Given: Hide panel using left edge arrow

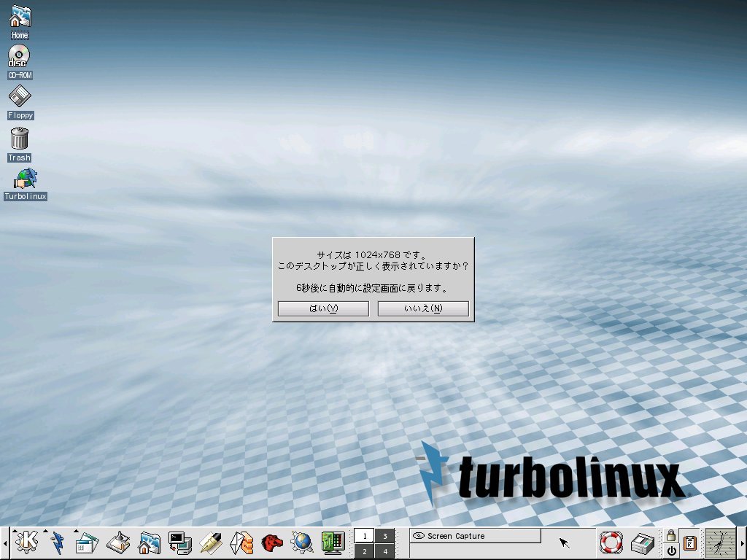Looking at the screenshot, I should (x=5, y=543).
